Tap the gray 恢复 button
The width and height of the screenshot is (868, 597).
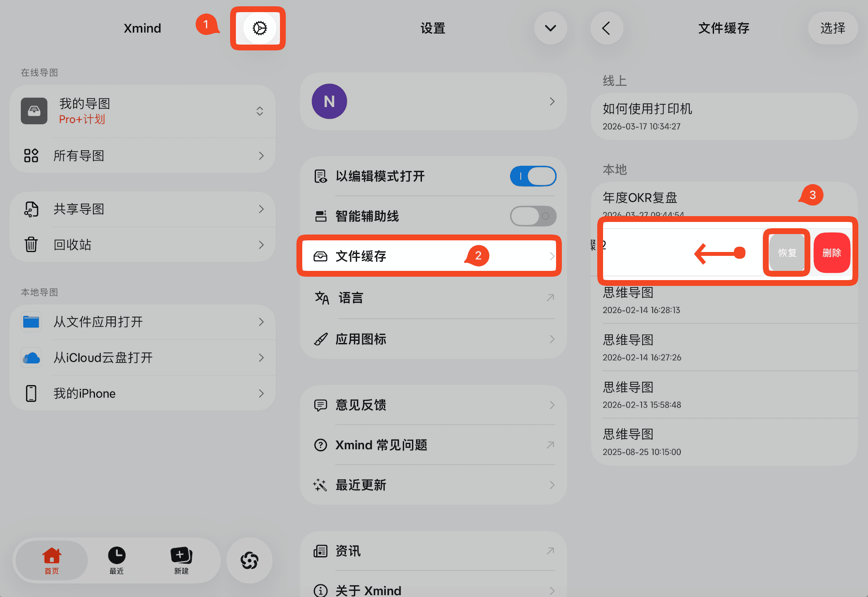tap(787, 253)
